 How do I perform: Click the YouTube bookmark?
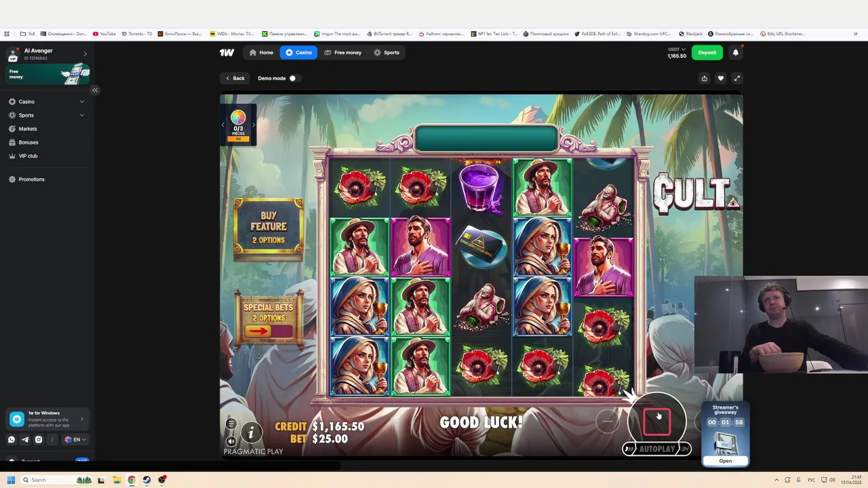click(104, 33)
